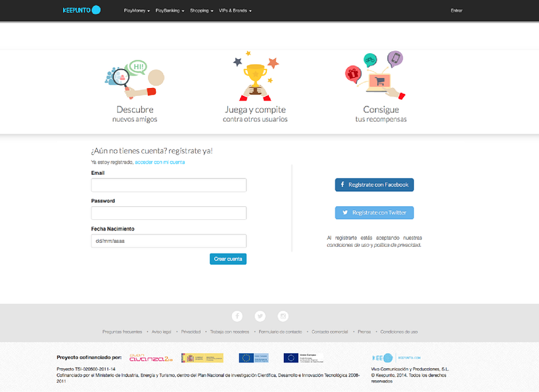Image resolution: width=539 pixels, height=392 pixels.
Task: Open Trabaja con nosotros footer link
Action: (229, 332)
